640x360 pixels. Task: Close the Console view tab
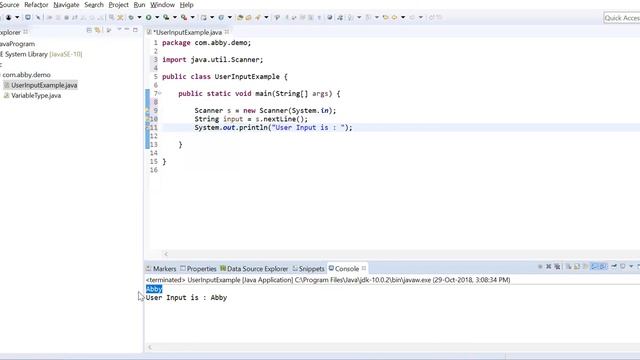pyautogui.click(x=364, y=268)
